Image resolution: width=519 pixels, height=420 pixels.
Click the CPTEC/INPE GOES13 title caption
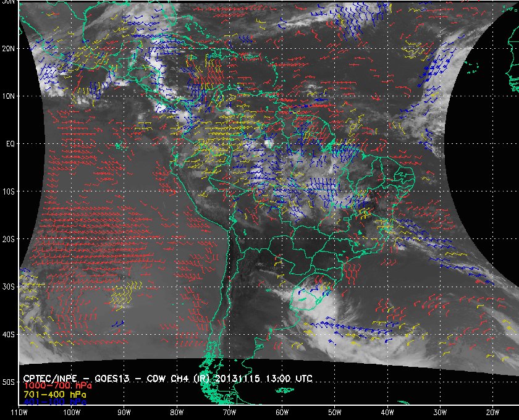point(168,378)
